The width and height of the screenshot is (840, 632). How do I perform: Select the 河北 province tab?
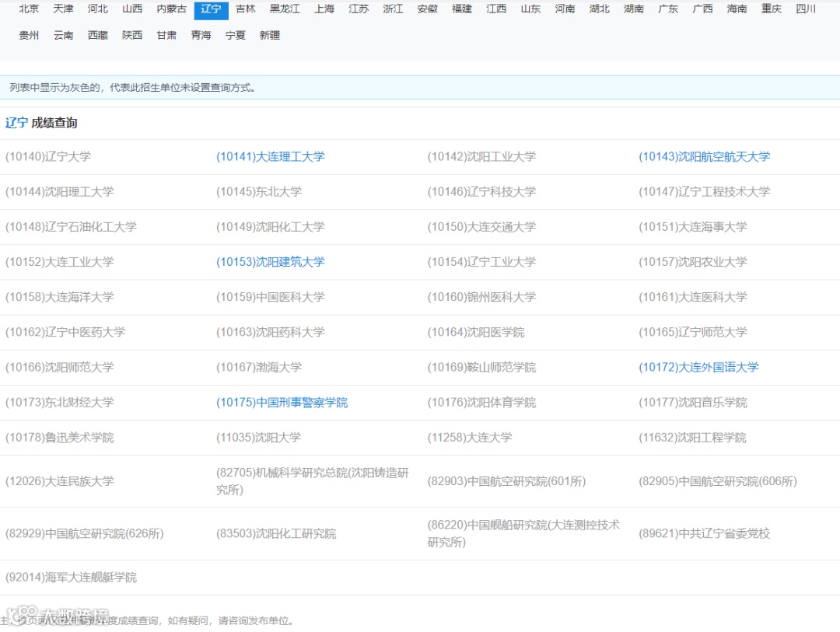[97, 9]
